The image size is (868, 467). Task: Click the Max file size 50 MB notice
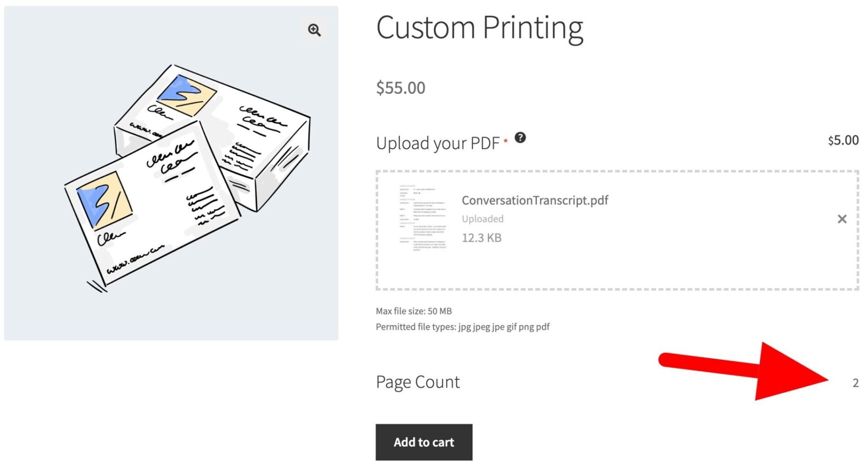click(x=414, y=311)
